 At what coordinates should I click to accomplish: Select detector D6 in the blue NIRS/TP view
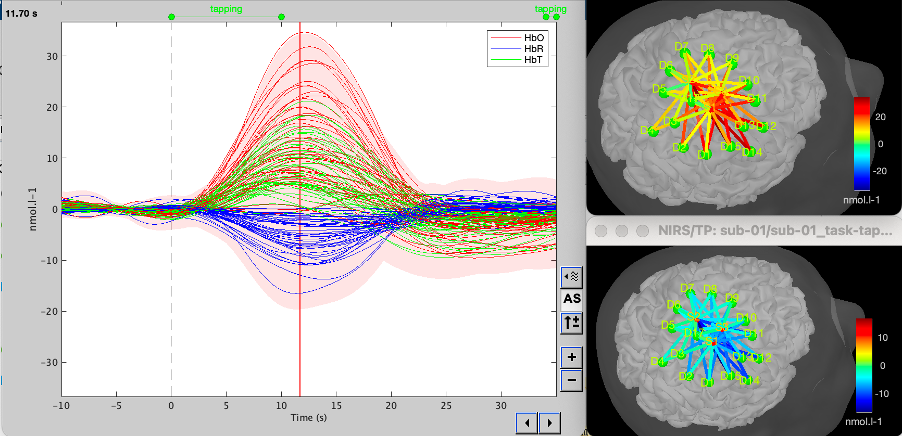[677, 308]
